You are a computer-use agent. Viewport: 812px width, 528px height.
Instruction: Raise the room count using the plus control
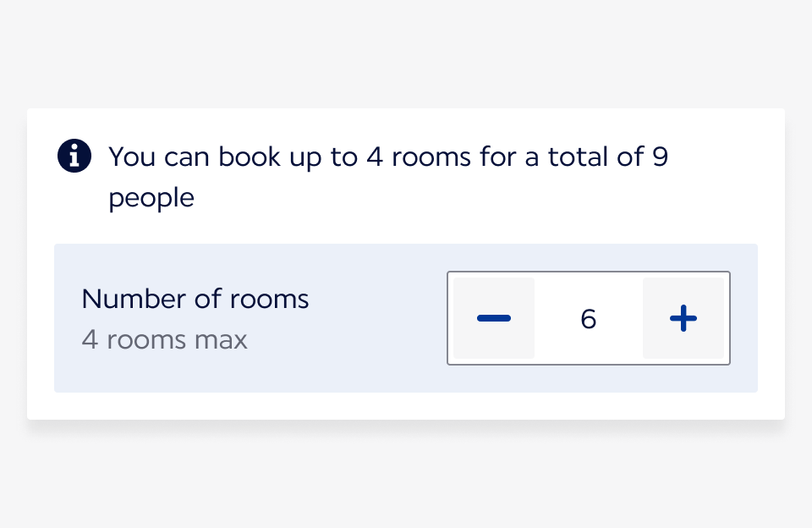click(683, 318)
